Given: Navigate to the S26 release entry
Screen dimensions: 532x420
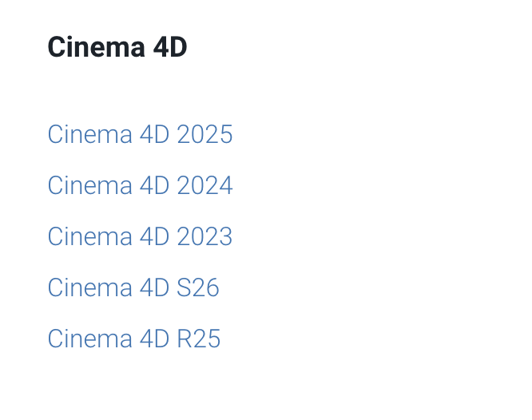Looking at the screenshot, I should click(x=133, y=287).
